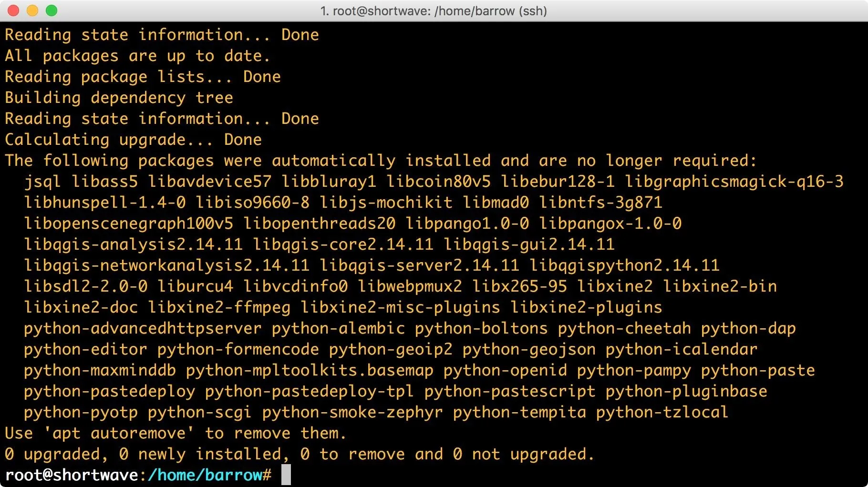Click the "Use 'apt autoremove' to remove them." line
This screenshot has width=868, height=487.
(176, 433)
